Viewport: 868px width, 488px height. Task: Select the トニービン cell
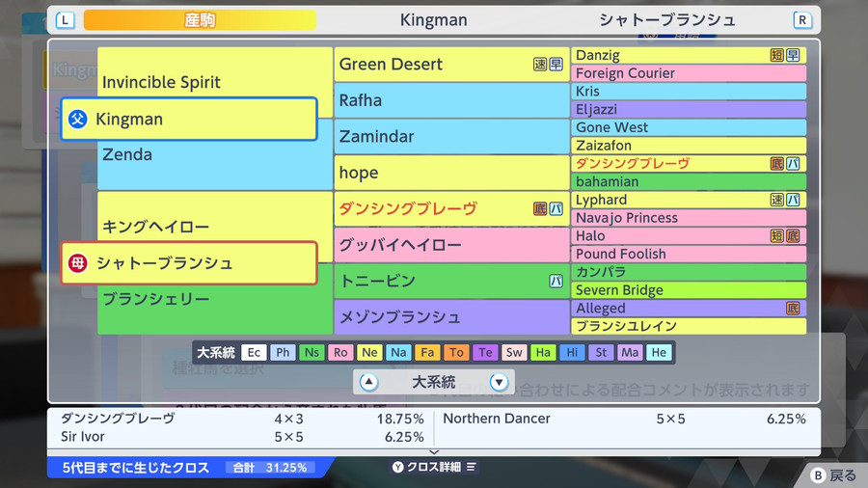point(451,281)
